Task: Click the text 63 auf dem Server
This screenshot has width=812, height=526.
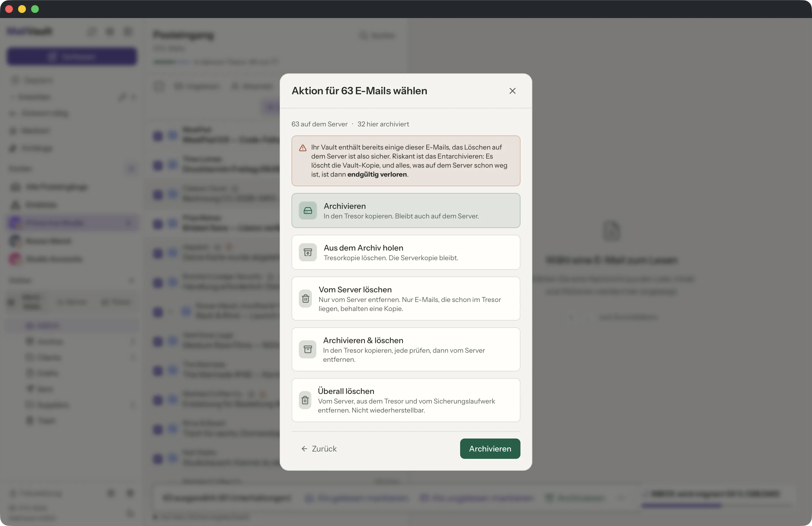Action: [x=319, y=124]
